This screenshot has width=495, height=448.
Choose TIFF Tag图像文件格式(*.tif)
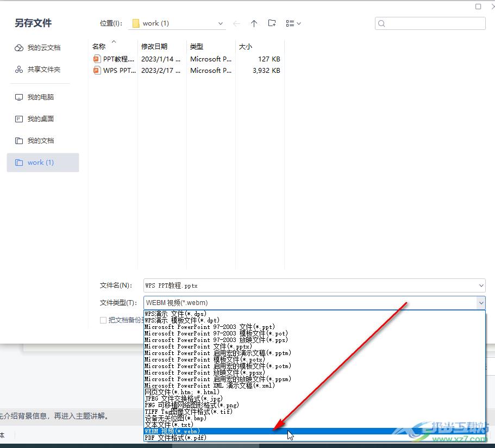point(315,412)
